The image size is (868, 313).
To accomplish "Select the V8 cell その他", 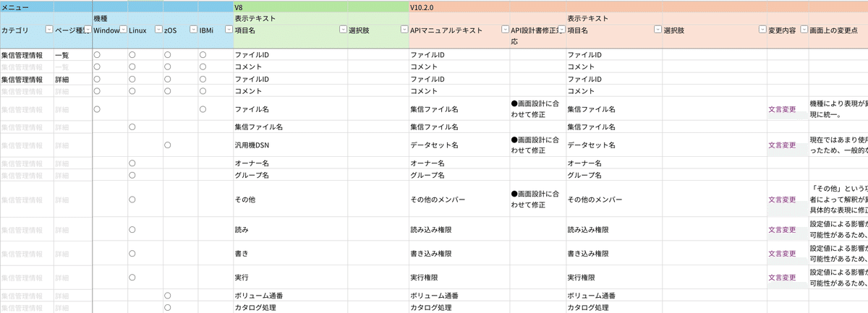I will pyautogui.click(x=290, y=199).
